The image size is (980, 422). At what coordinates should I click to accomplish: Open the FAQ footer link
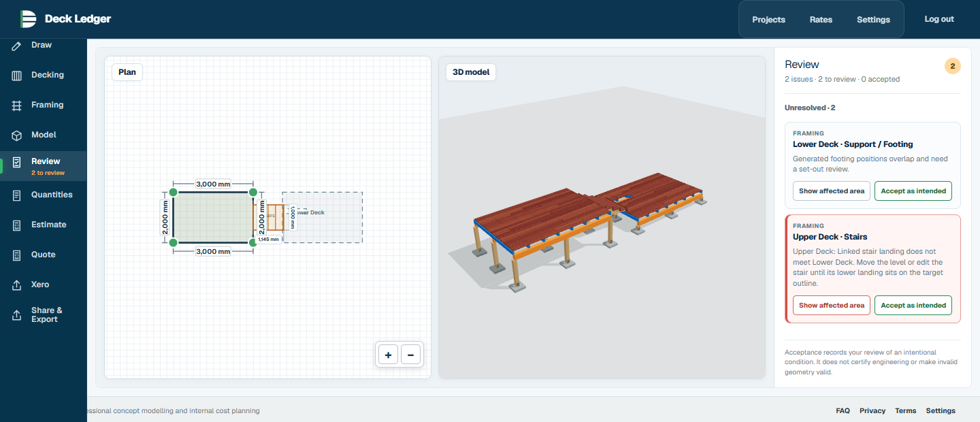pos(843,411)
